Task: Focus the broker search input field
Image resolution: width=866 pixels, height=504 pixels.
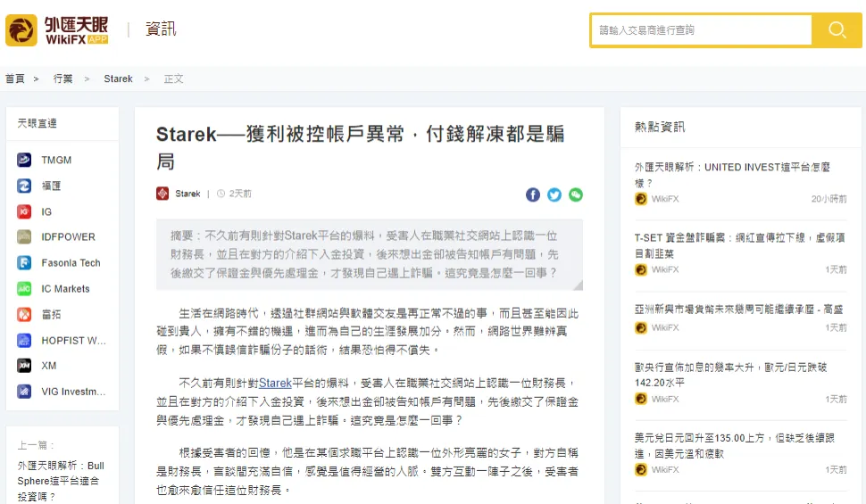Action: [x=701, y=30]
